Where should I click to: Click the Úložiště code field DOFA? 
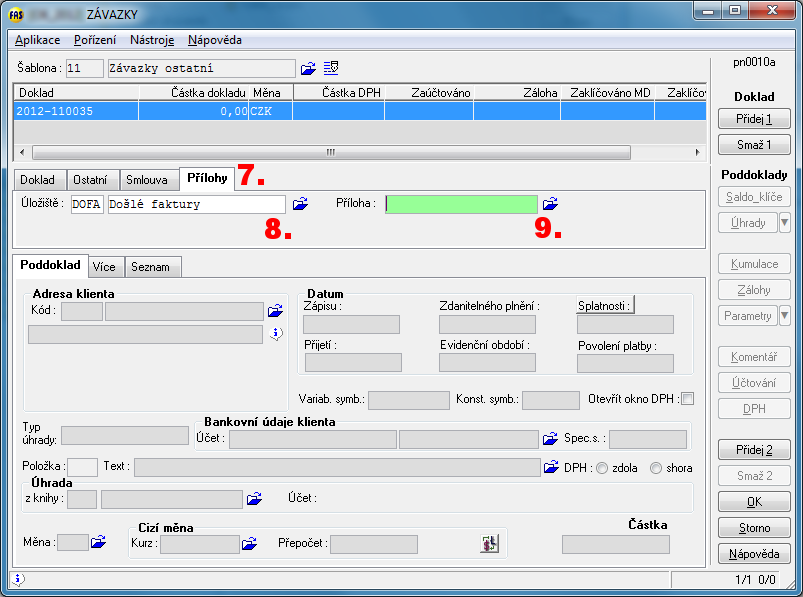87,204
